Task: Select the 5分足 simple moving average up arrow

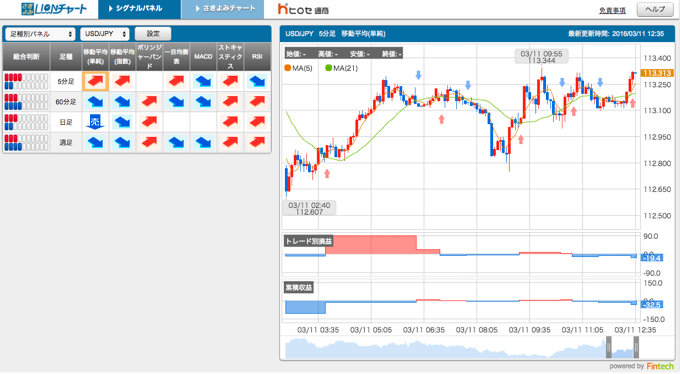Action: point(95,81)
